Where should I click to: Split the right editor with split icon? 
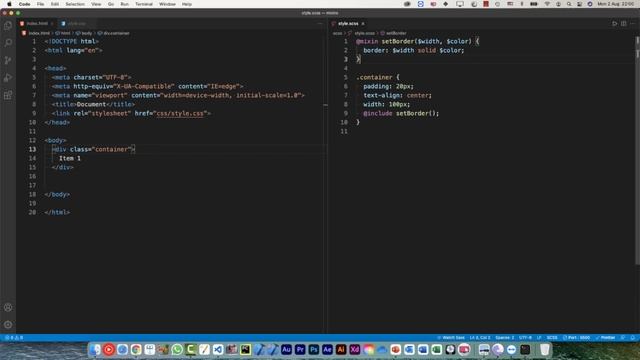pyautogui.click(x=624, y=24)
